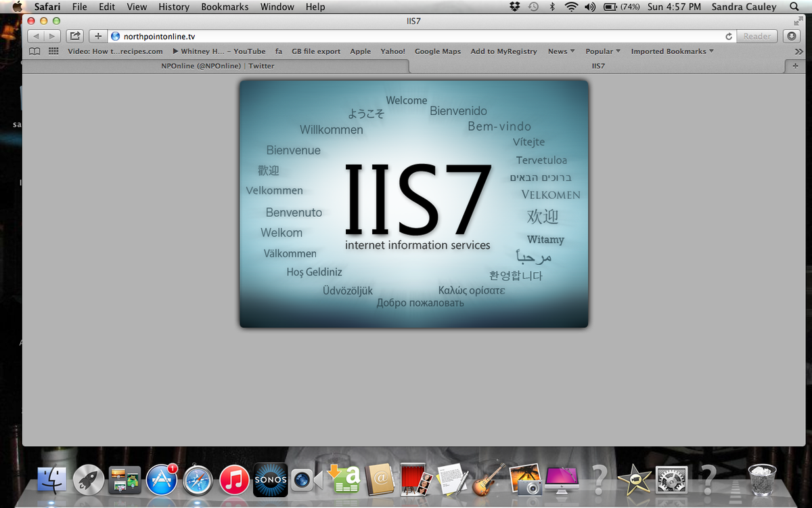812x508 pixels.
Task: Open the Bookmarks menu
Action: 225,7
